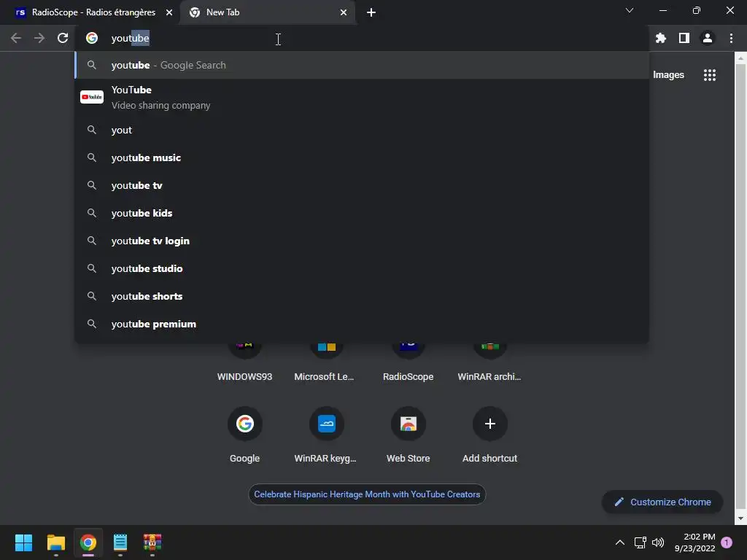This screenshot has width=747, height=560.
Task: Select the 'youtube tv login' suggestion
Action: pyautogui.click(x=362, y=241)
